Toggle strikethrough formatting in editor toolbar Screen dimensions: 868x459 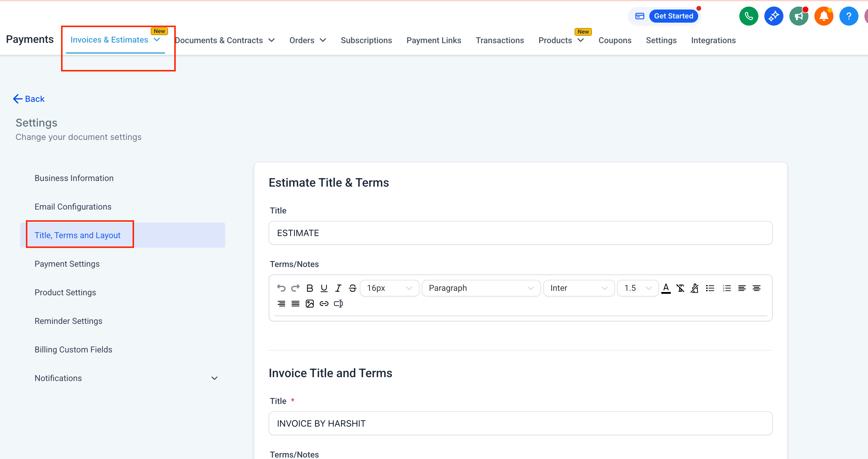(352, 288)
